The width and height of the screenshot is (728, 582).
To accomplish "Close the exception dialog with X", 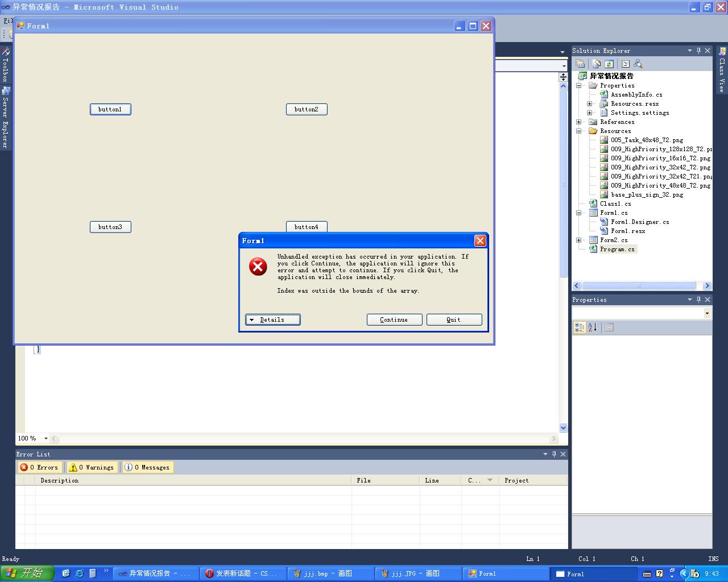I will pyautogui.click(x=480, y=240).
